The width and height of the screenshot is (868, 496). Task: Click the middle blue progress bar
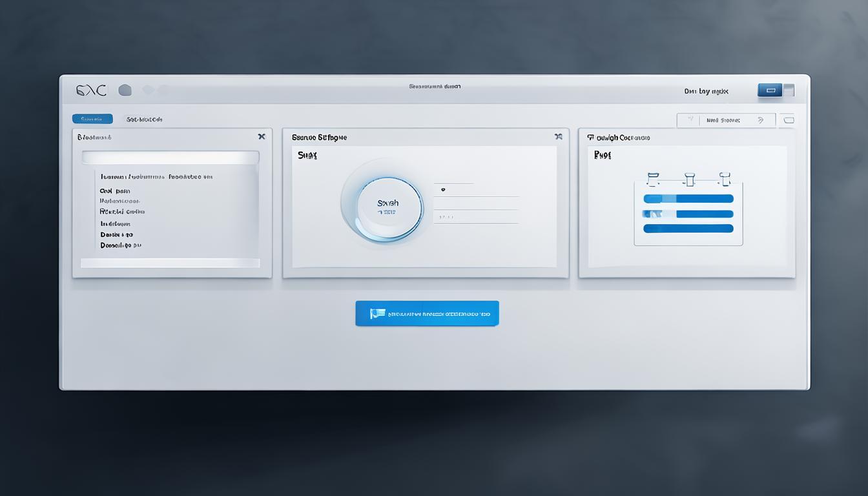pyautogui.click(x=688, y=214)
